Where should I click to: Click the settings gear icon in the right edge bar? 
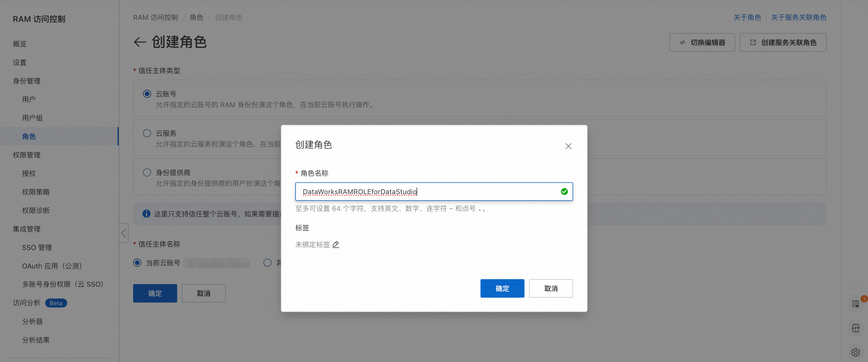[855, 352]
